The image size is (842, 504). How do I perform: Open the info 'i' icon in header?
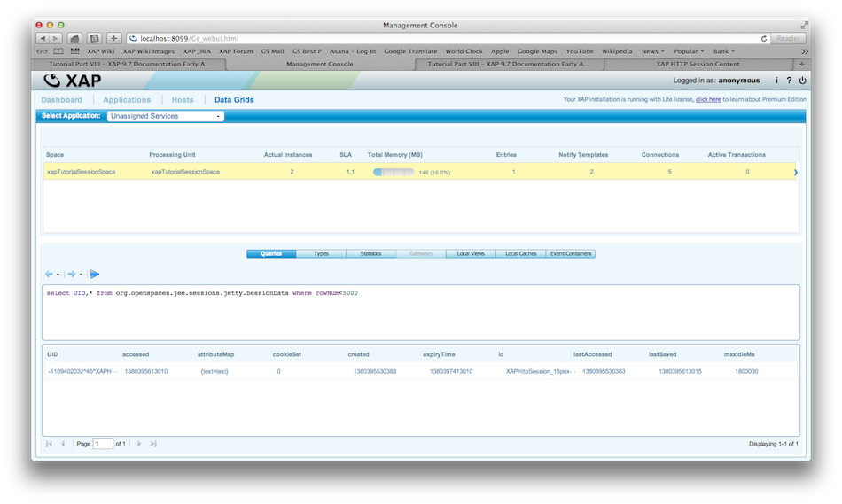coord(776,81)
